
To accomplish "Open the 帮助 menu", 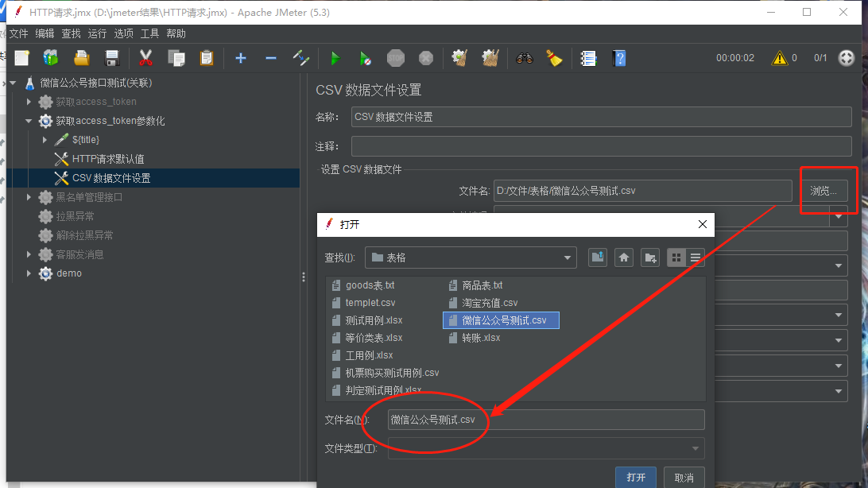I will pos(176,33).
